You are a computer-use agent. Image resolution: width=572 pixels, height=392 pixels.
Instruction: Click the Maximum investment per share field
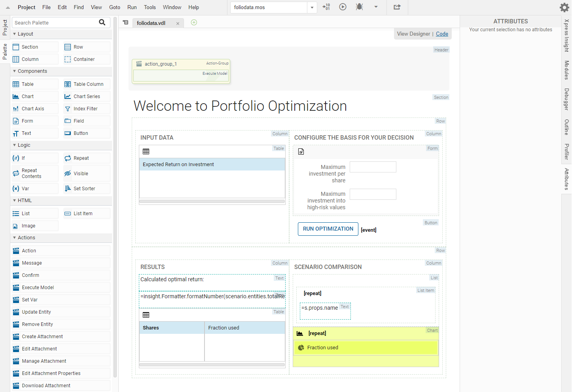pyautogui.click(x=373, y=167)
